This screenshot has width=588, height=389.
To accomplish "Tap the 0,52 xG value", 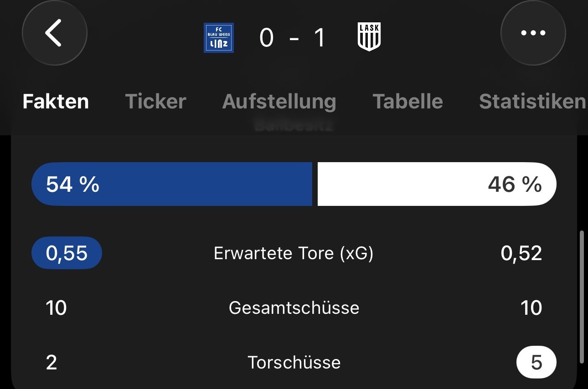I will tap(521, 253).
